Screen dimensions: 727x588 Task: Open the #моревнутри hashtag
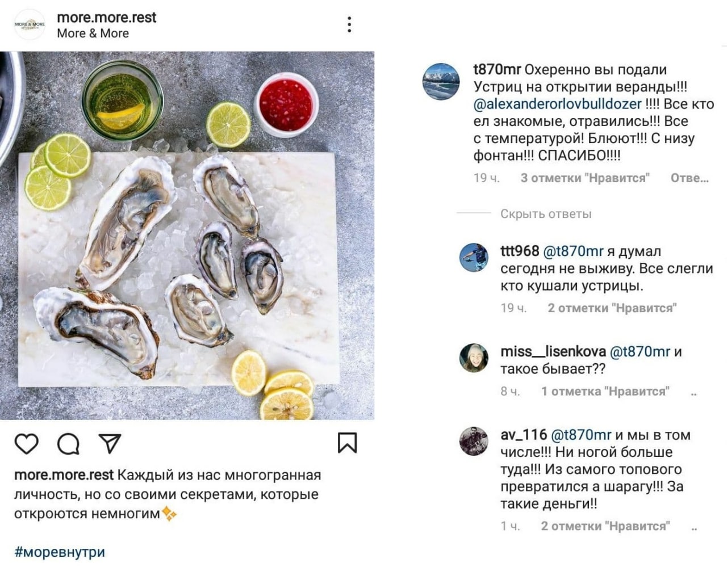click(x=60, y=552)
